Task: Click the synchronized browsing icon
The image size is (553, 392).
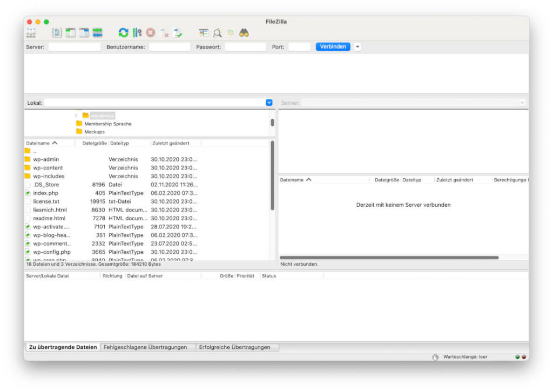Action: coord(231,33)
